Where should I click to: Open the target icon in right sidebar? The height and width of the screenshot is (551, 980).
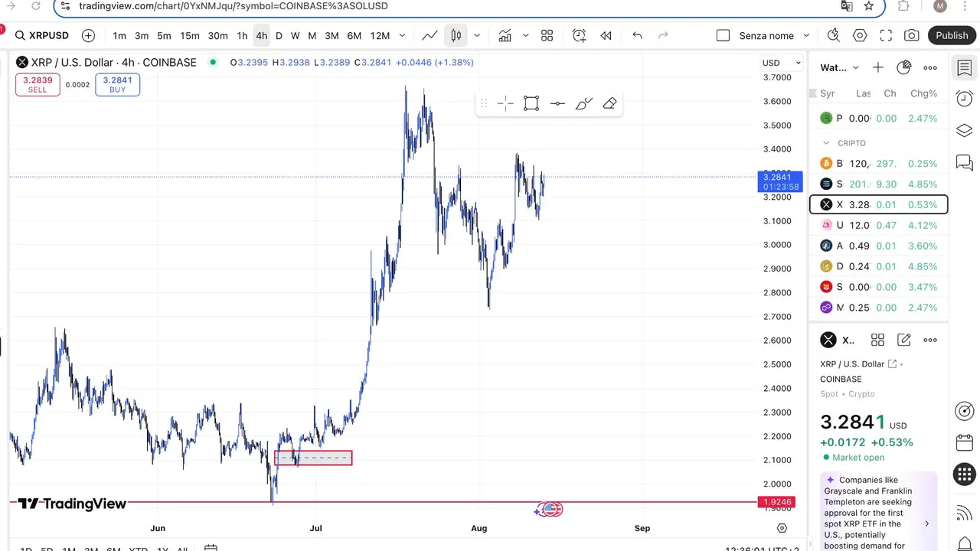965,411
